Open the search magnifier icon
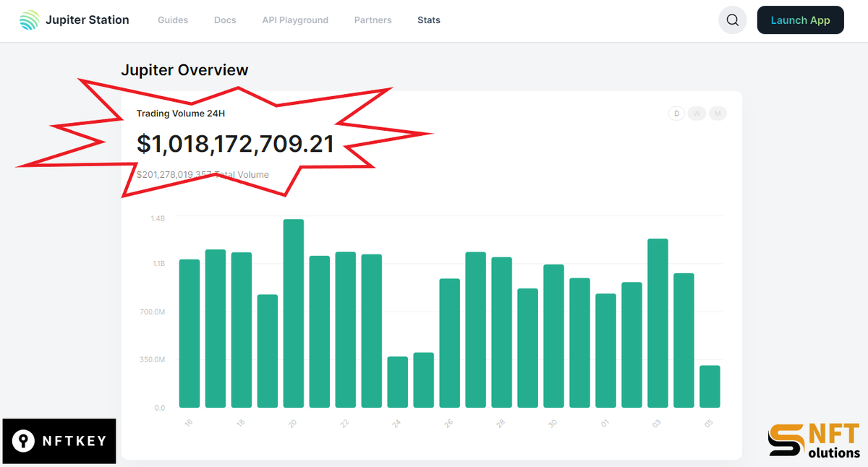The image size is (868, 467). click(x=733, y=20)
